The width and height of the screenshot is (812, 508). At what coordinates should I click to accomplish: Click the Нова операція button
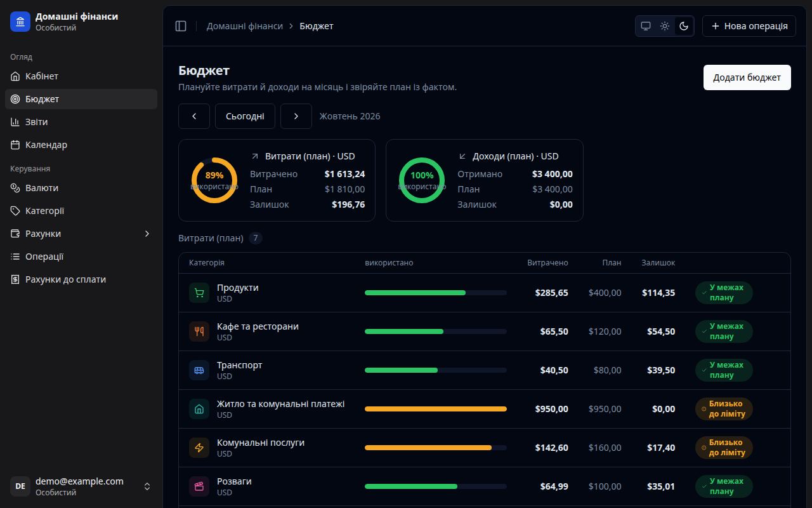click(x=749, y=26)
